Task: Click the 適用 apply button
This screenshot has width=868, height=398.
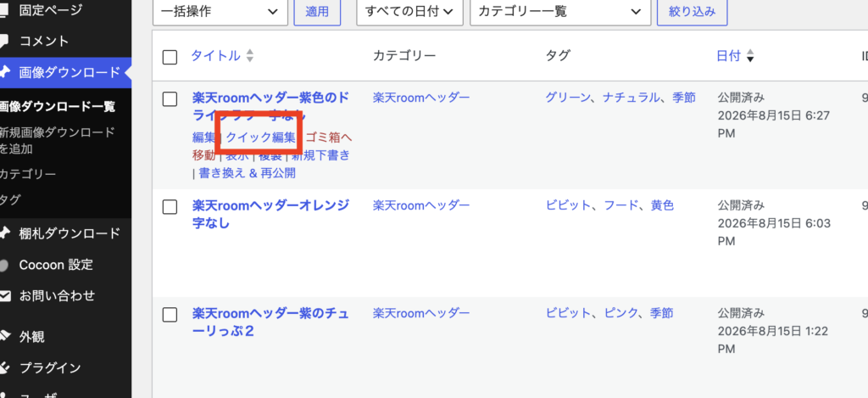Action: pos(317,12)
